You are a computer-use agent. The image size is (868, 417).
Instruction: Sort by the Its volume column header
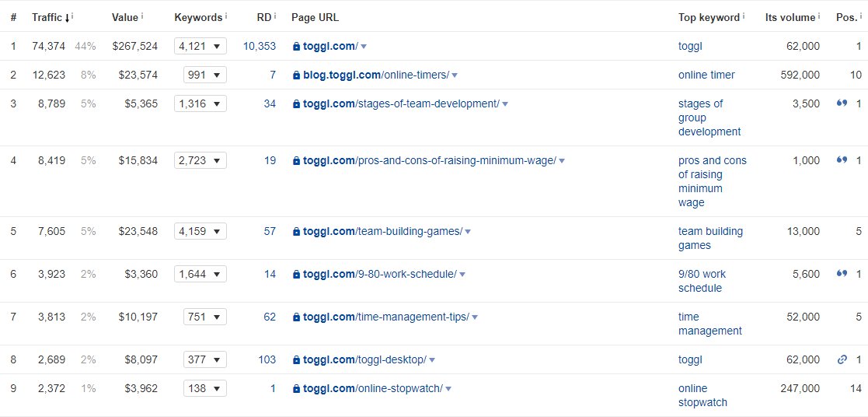(790, 17)
